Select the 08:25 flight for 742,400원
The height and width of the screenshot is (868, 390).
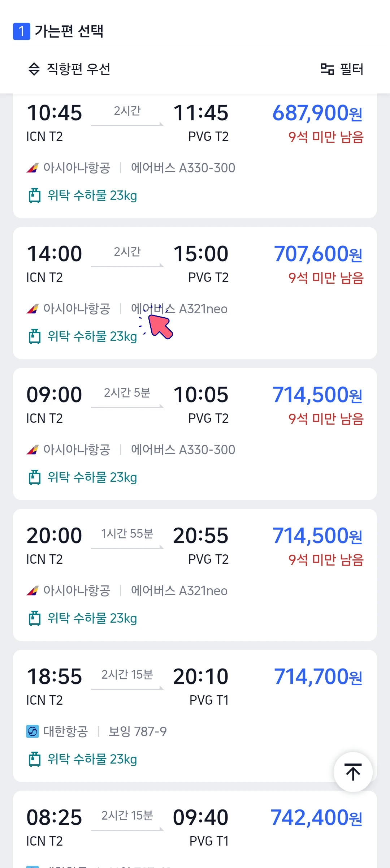click(195, 829)
